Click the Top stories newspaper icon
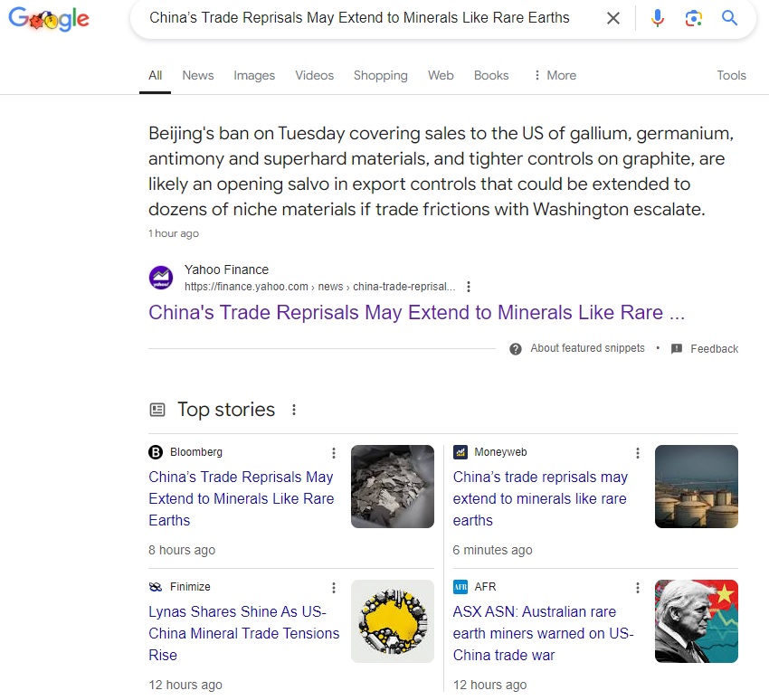Screen dimensions: 769x700 [157, 410]
